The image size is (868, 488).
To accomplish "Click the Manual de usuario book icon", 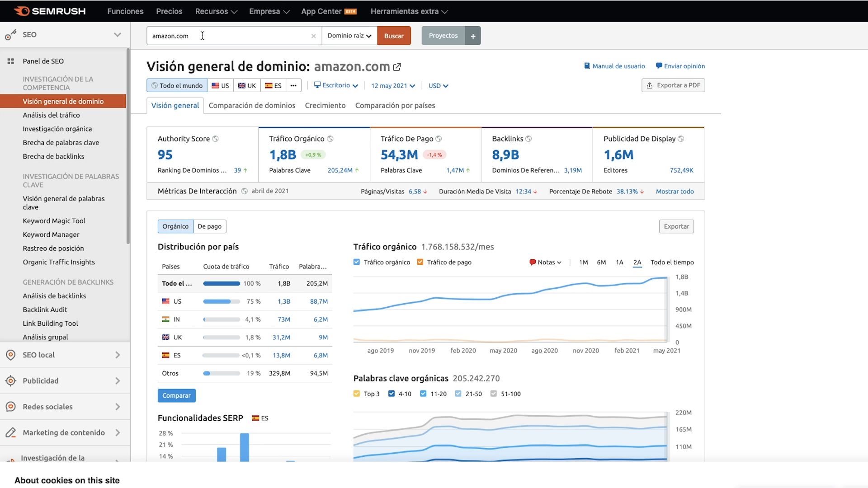I will [587, 66].
